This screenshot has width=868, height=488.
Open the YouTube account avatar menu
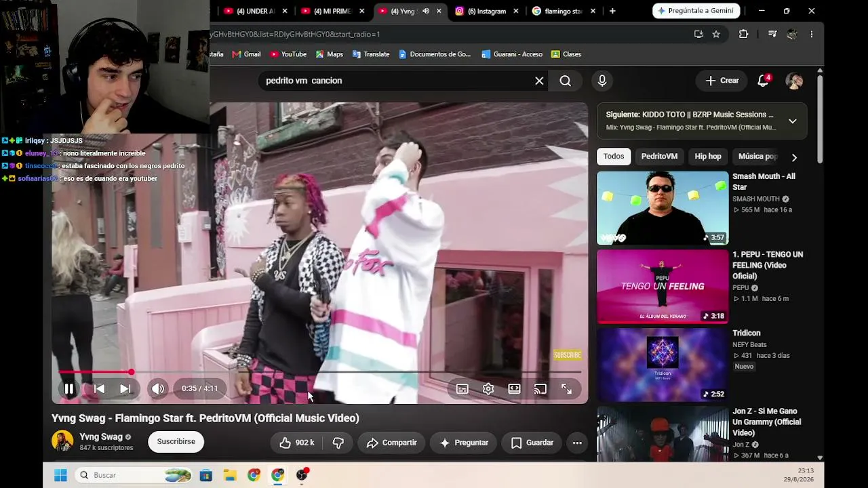[x=794, y=81]
